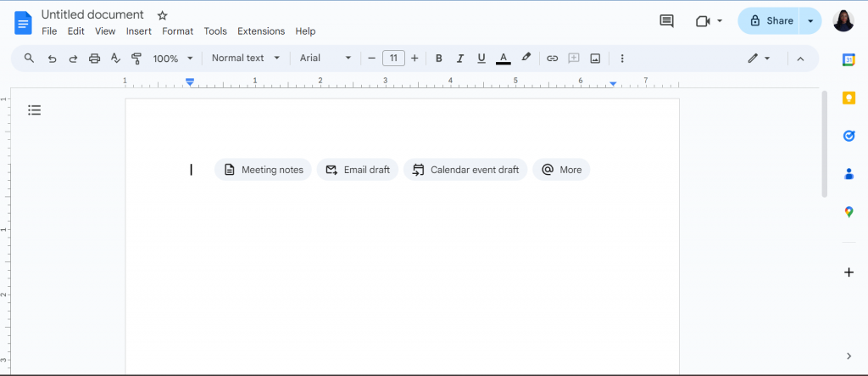Open Google Maps side panel icon

(x=849, y=212)
